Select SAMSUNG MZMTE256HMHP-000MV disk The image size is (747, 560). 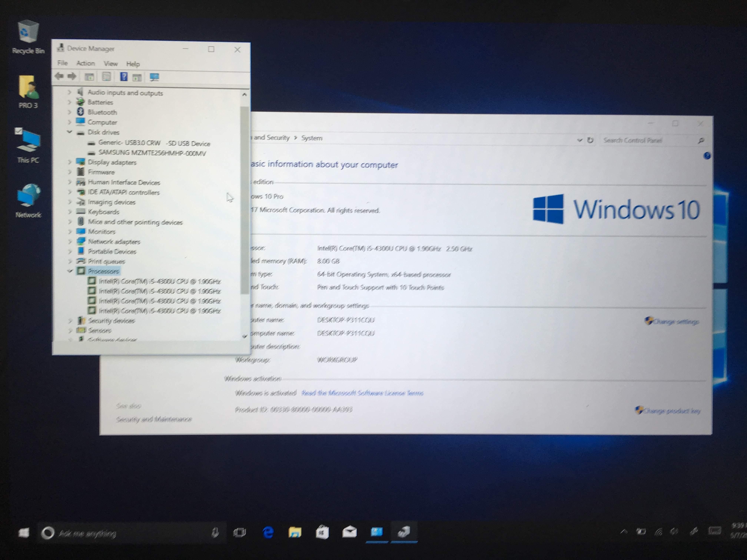(x=152, y=153)
